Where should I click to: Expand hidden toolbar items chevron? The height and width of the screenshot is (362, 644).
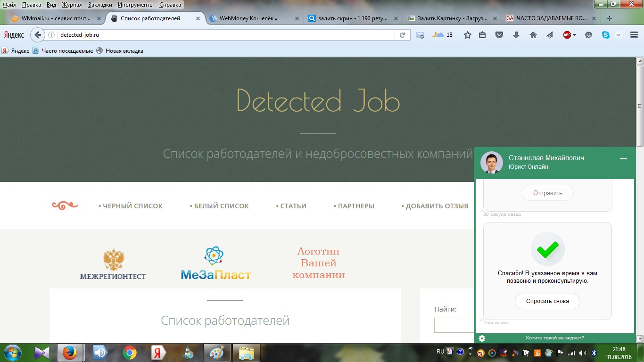pos(619,35)
